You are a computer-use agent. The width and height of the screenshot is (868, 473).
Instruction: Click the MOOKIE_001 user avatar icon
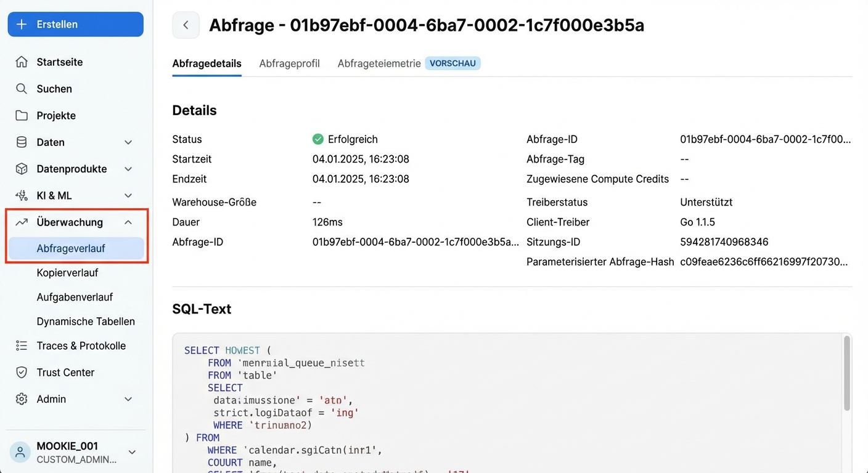(x=20, y=451)
